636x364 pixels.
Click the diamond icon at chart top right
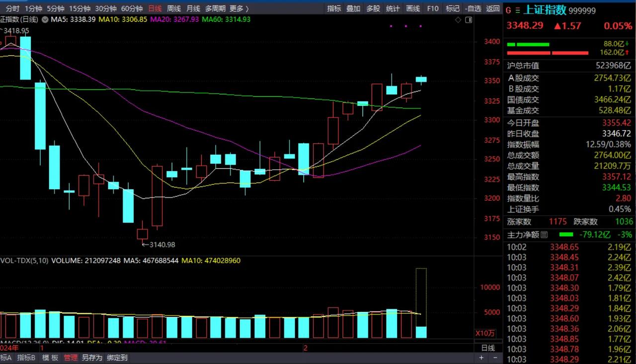tap(458, 19)
